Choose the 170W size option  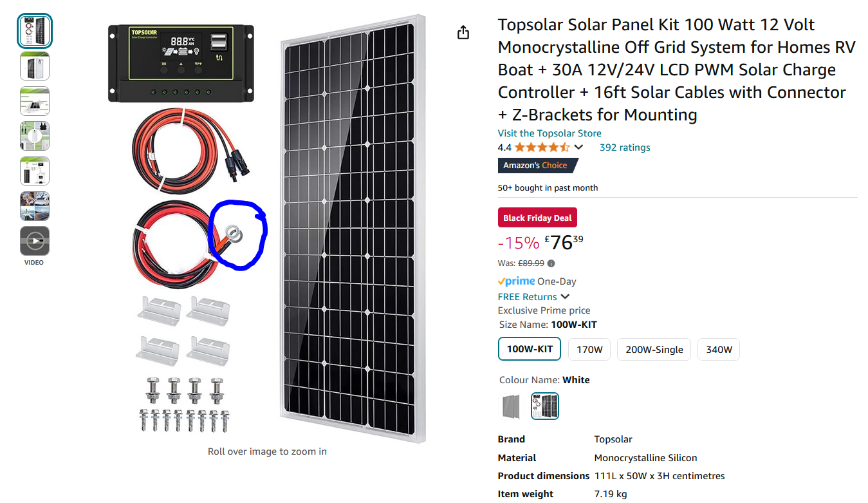pyautogui.click(x=589, y=350)
